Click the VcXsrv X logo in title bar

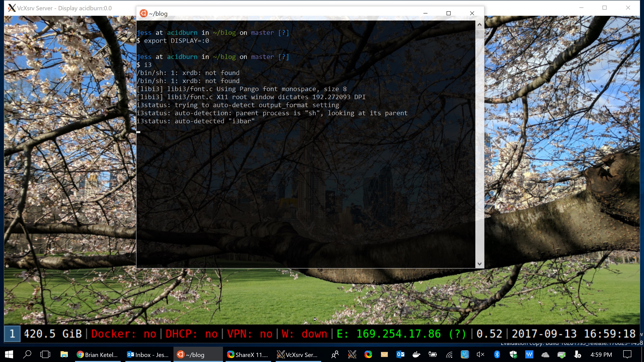click(11, 8)
